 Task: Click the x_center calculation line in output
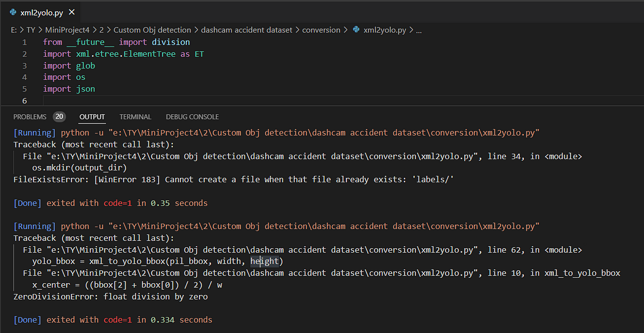click(x=127, y=285)
